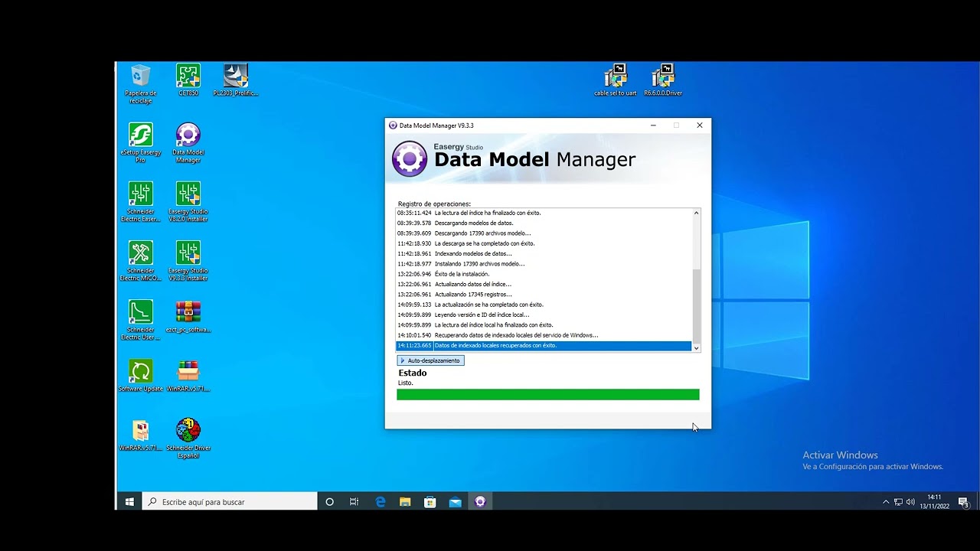The width and height of the screenshot is (980, 551).
Task: Select the WinRAR.v5.71 box icon
Action: (188, 375)
